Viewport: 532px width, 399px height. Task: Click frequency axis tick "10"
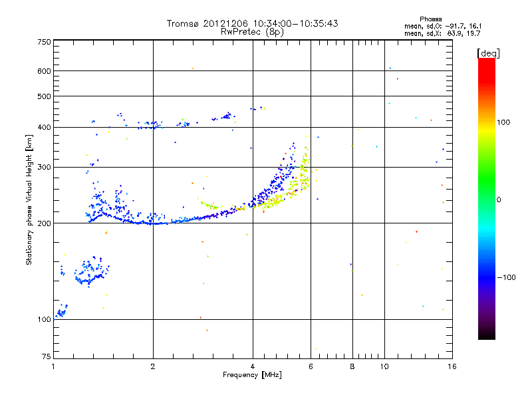click(384, 366)
